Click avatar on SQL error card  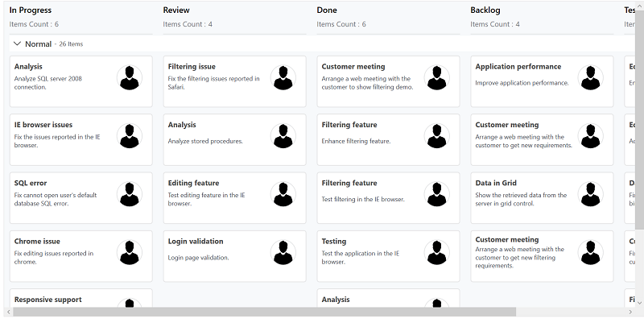click(130, 194)
